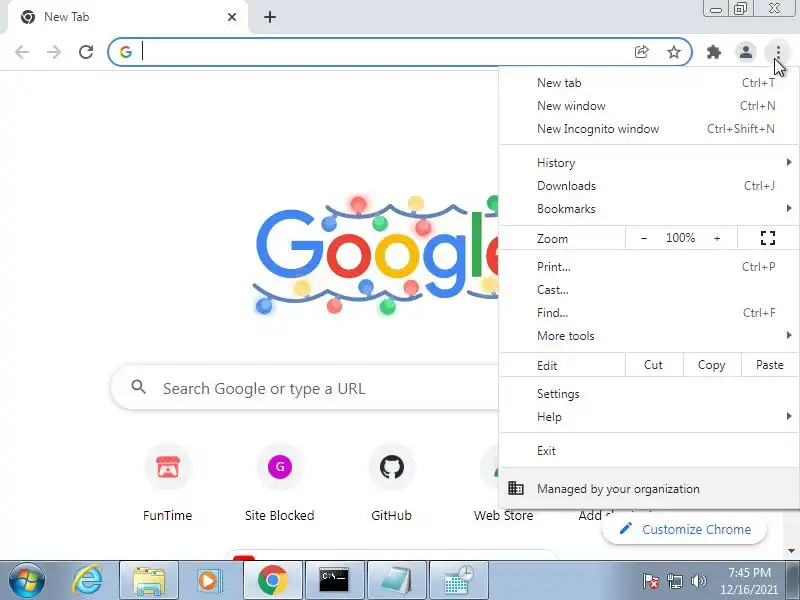The width and height of the screenshot is (800, 600).
Task: Open Downloads from the menu
Action: [x=649, y=186]
